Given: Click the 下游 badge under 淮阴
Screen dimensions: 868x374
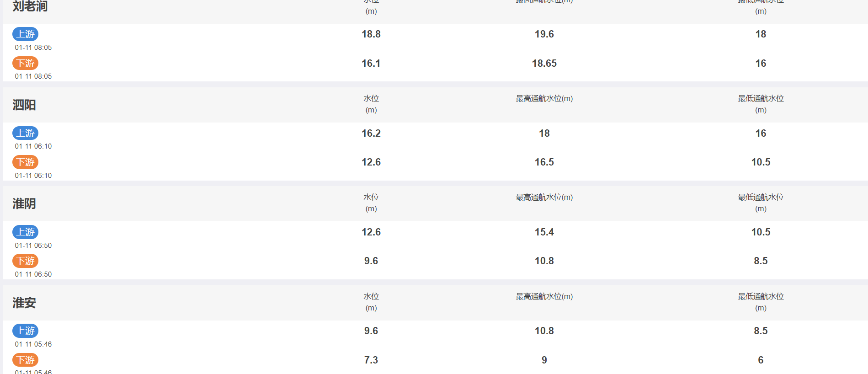Looking at the screenshot, I should pos(25,261).
